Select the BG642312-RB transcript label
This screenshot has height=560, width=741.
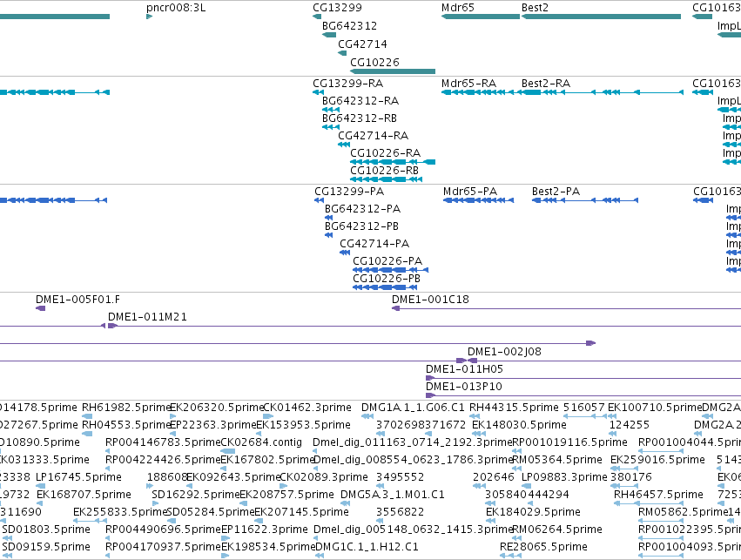(359, 118)
